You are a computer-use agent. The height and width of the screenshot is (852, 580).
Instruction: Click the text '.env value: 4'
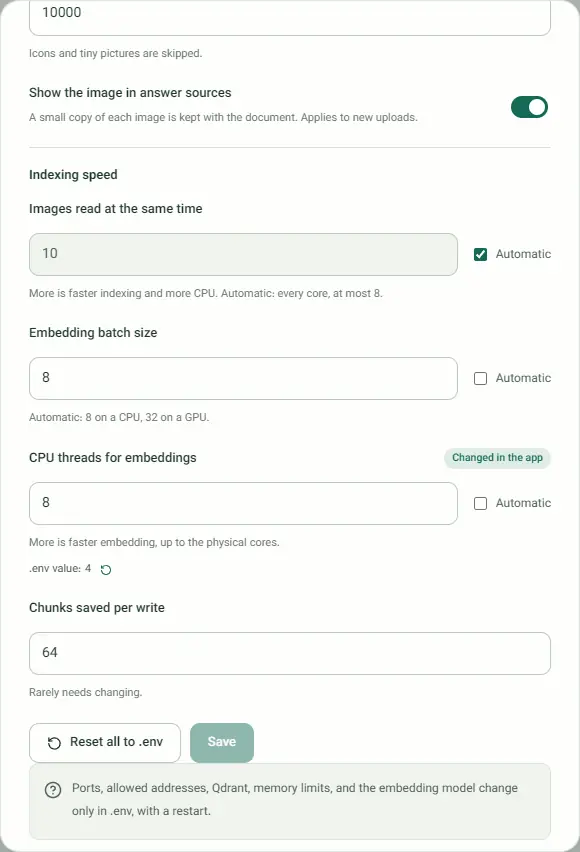click(x=60, y=568)
